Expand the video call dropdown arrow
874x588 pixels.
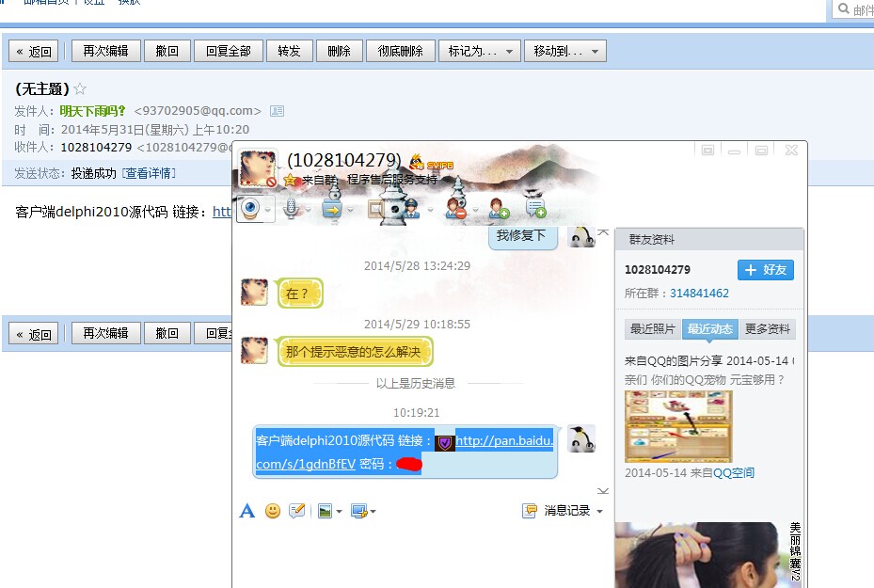268,210
